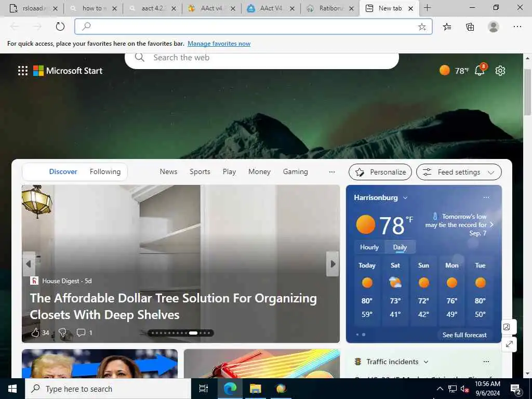The width and height of the screenshot is (532, 399).
Task: Open Edge Settings and more menu
Action: [517, 27]
